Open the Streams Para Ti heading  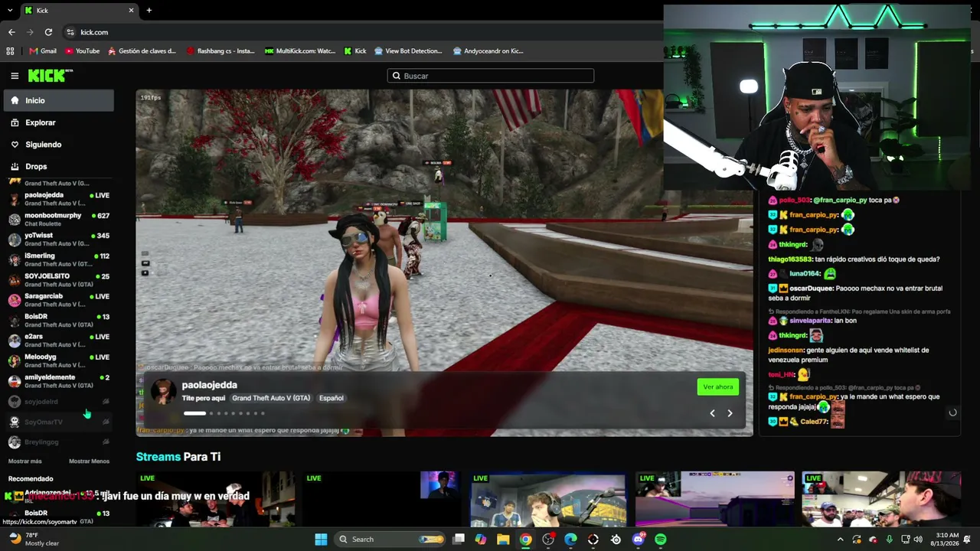[178, 457]
